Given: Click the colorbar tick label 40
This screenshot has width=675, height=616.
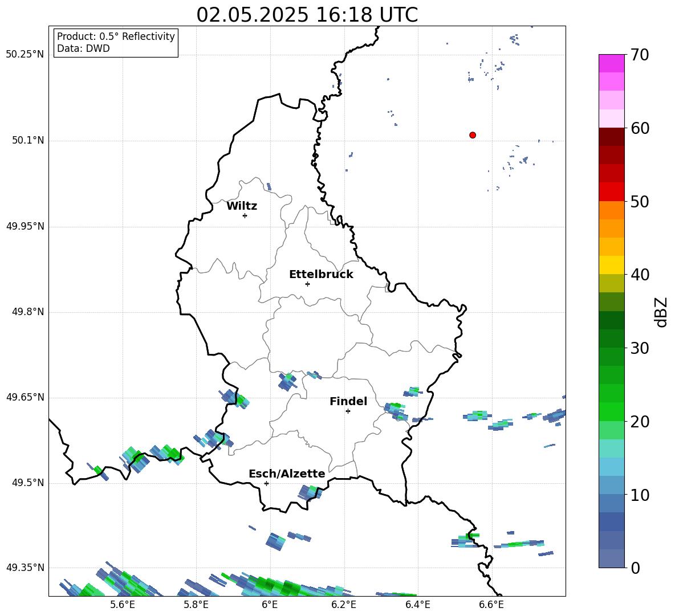Looking at the screenshot, I should (640, 275).
